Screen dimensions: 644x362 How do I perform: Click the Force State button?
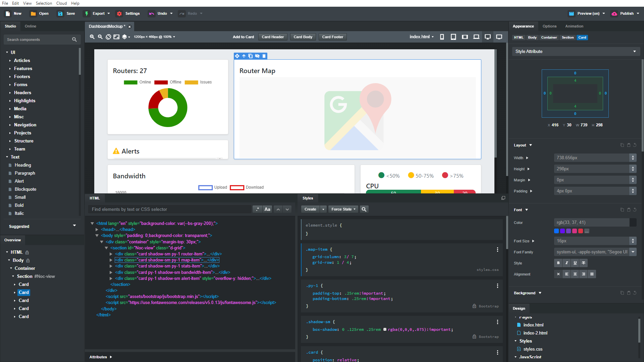tap(343, 209)
